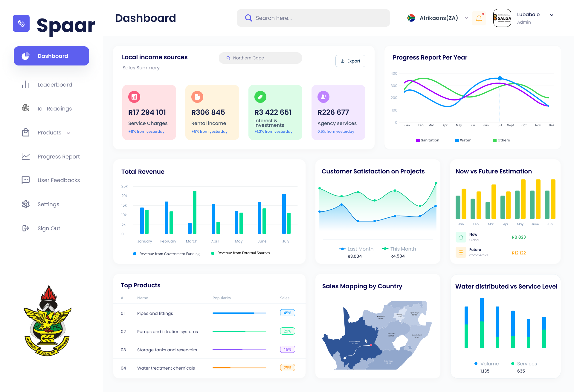Click the Settings gear icon
The image size is (574, 392).
coord(26,204)
